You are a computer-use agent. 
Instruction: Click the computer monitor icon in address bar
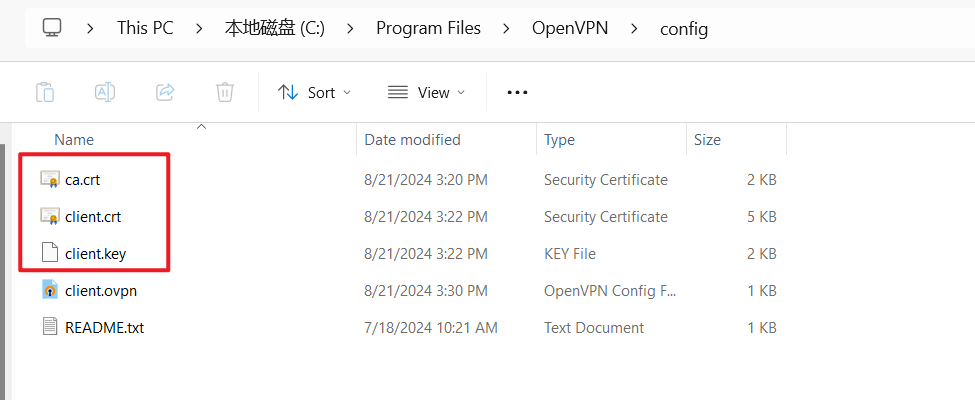(x=54, y=28)
